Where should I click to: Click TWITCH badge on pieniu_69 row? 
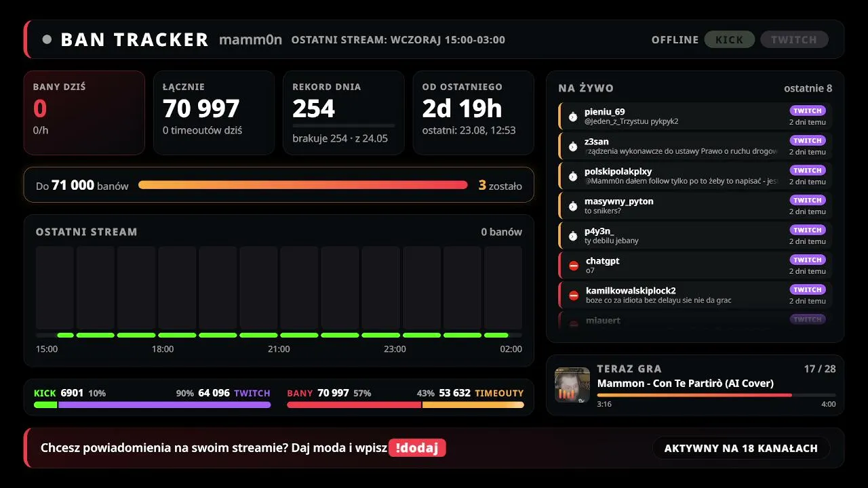click(808, 110)
